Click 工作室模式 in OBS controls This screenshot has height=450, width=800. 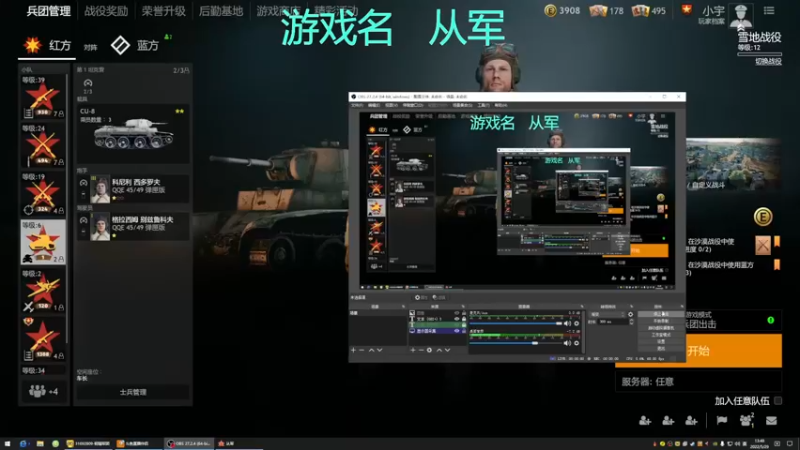pyautogui.click(x=661, y=335)
